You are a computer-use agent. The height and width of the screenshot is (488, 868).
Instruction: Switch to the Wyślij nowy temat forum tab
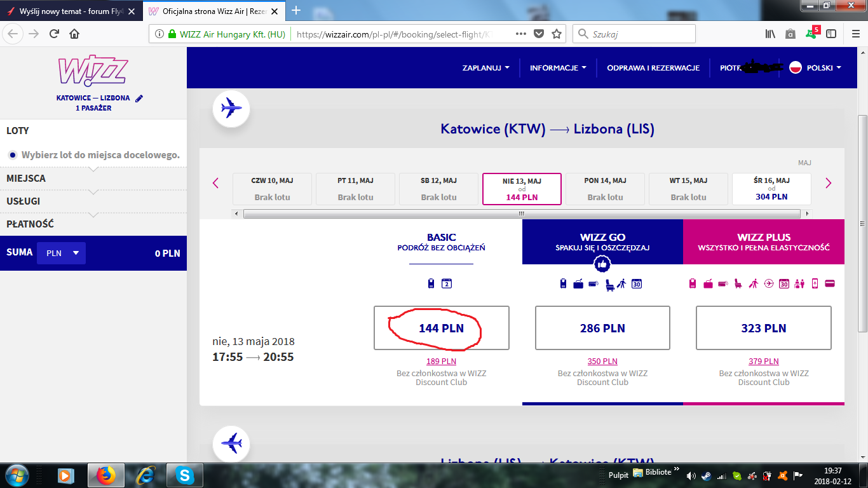pos(71,11)
